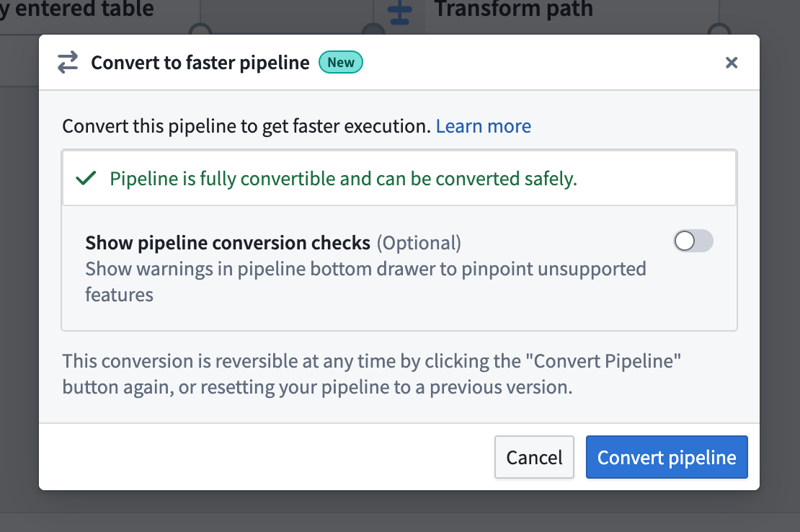Toggle warnings display in pipeline bottom drawer

click(x=693, y=241)
